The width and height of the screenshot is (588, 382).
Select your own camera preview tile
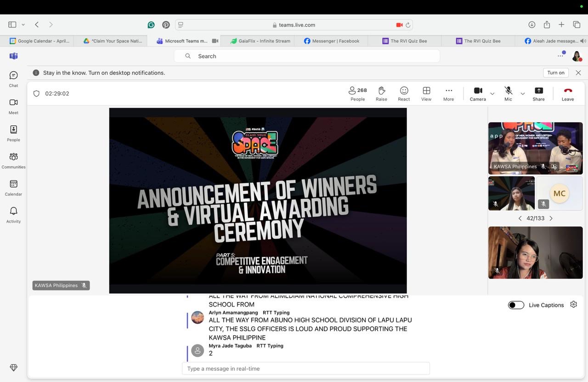535,253
